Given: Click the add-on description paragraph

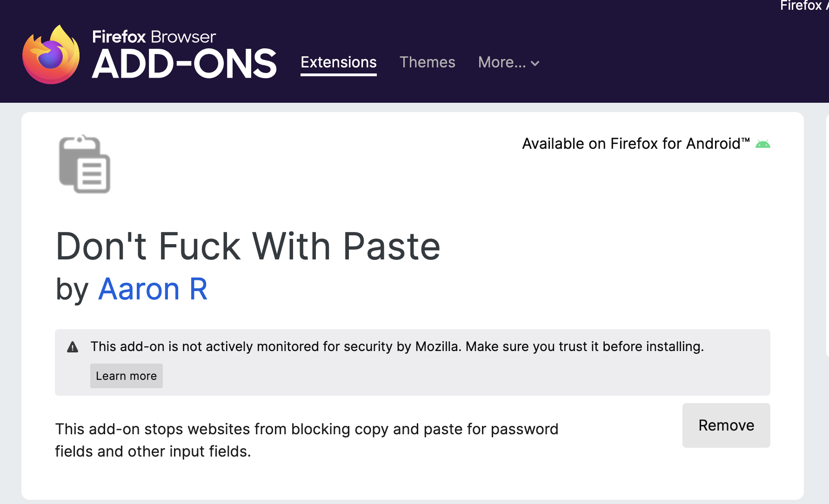Looking at the screenshot, I should (x=306, y=440).
